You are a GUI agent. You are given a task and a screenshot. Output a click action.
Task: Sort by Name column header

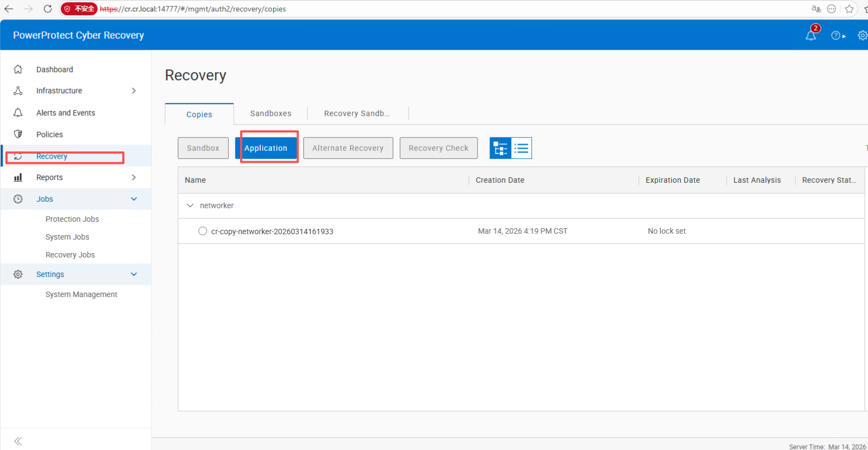point(195,180)
